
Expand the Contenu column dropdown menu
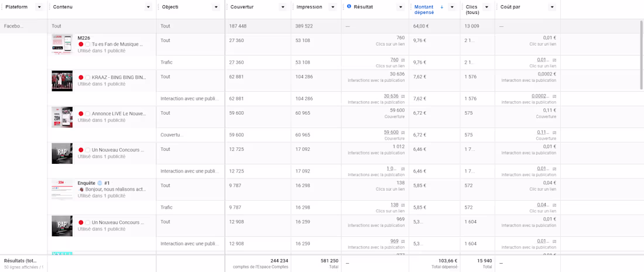(x=148, y=7)
